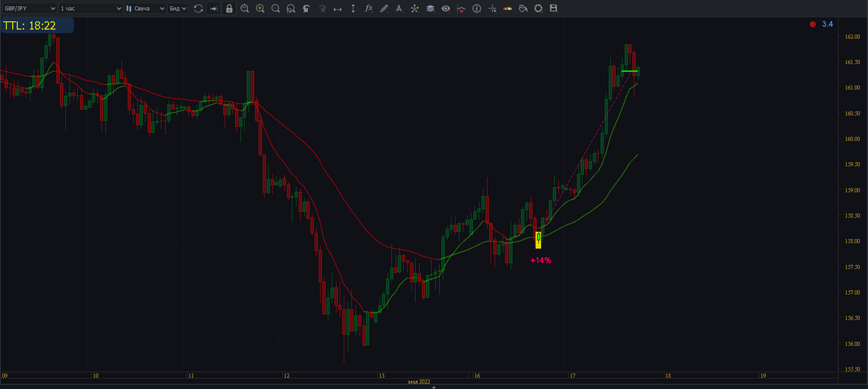Click date 13 on time axis
Viewport: 868px width, 389px height.
[382, 376]
